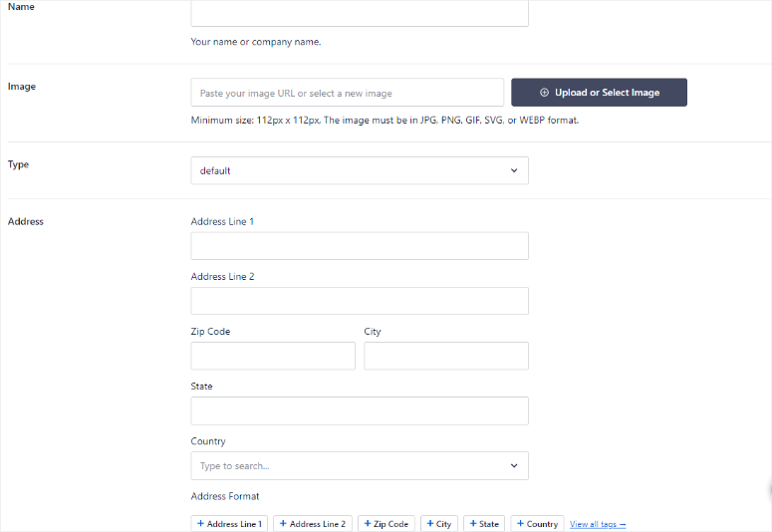Expand the Country search dropdown

tap(359, 465)
